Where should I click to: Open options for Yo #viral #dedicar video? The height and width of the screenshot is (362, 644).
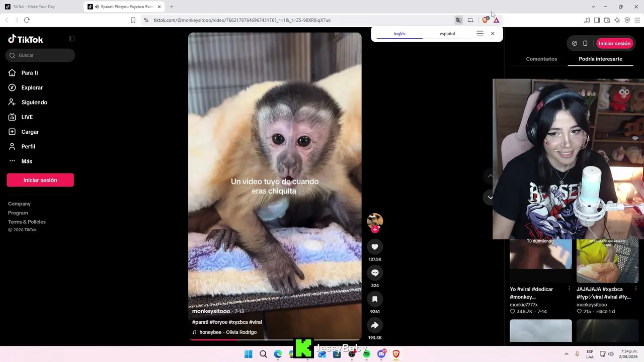click(x=569, y=289)
